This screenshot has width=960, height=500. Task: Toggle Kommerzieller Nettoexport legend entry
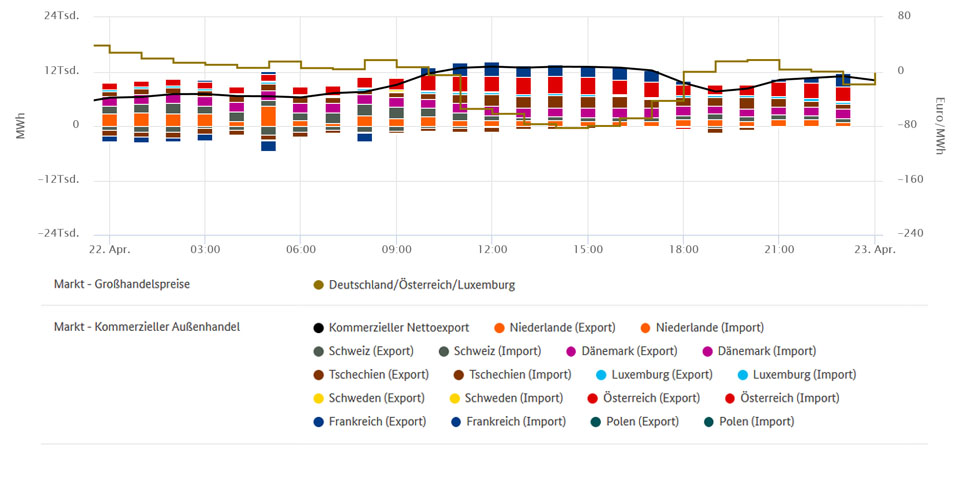click(x=392, y=328)
